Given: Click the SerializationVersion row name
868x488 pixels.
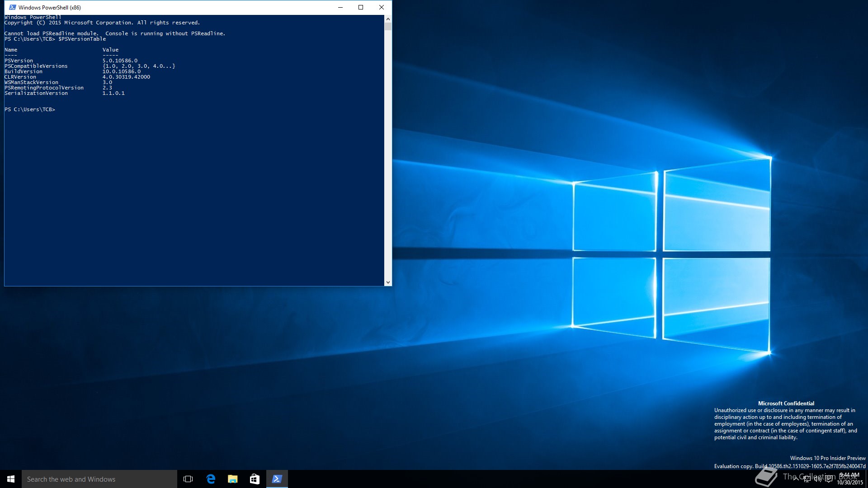Looking at the screenshot, I should 36,93.
